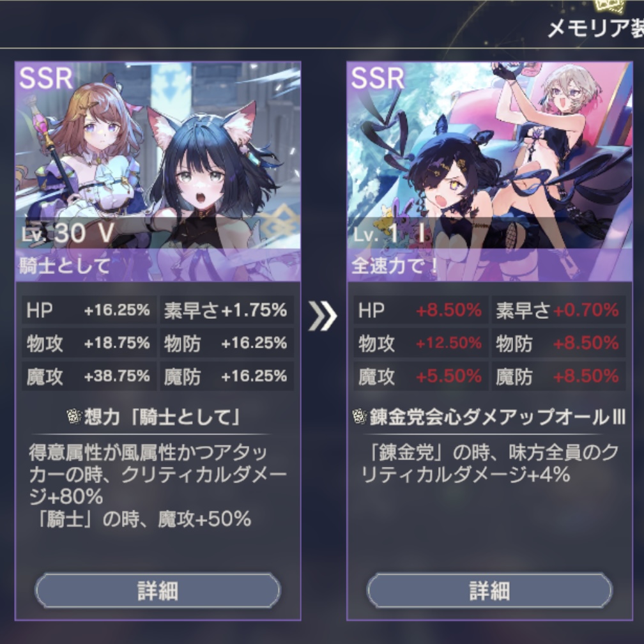Select the メモリア装 header label

595,28
